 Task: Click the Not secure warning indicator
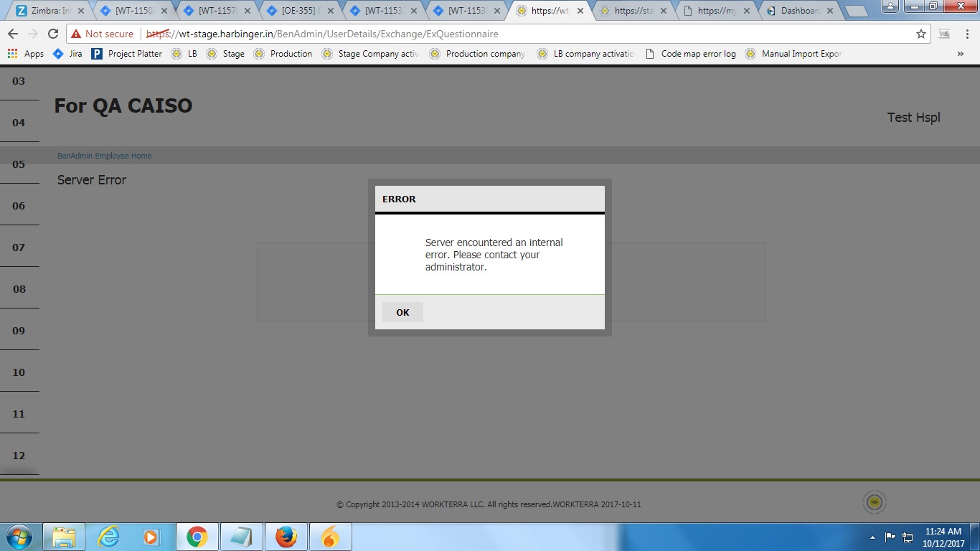(x=102, y=34)
